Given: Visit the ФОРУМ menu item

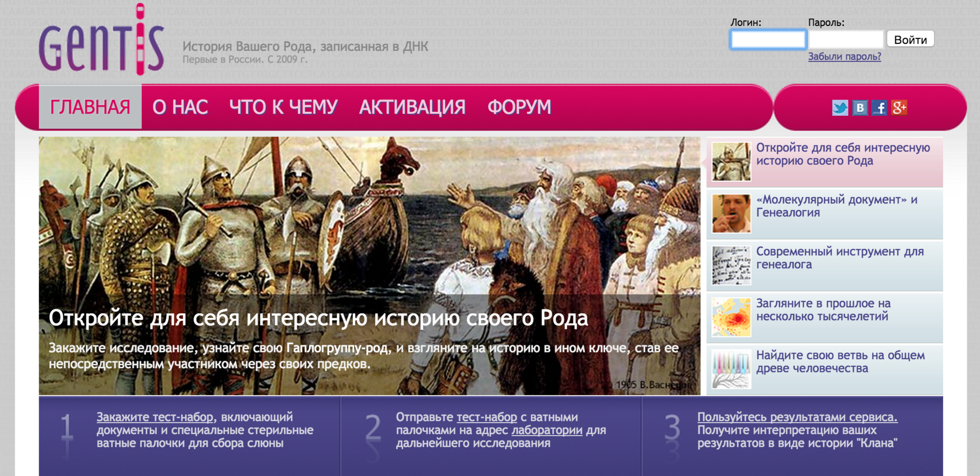Looking at the screenshot, I should (520, 107).
